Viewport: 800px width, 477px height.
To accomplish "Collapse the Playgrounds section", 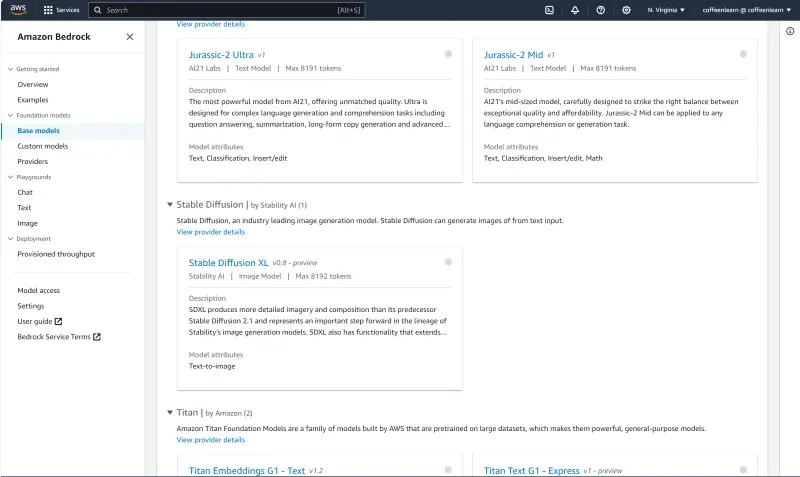I will pyautogui.click(x=10, y=177).
